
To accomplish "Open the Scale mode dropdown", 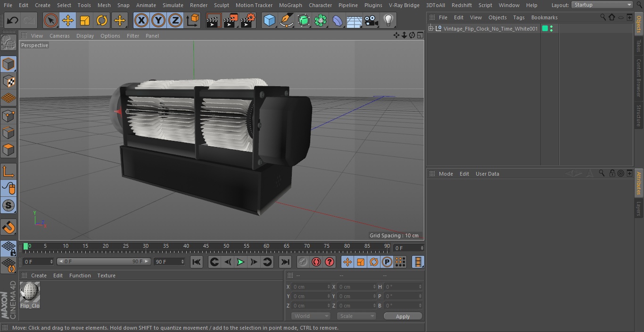I will tap(356, 316).
